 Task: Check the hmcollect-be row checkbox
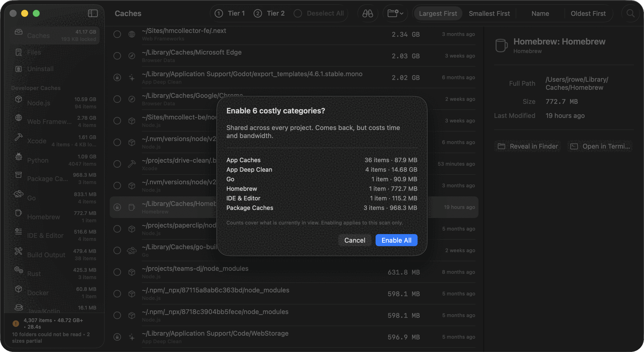point(117,121)
